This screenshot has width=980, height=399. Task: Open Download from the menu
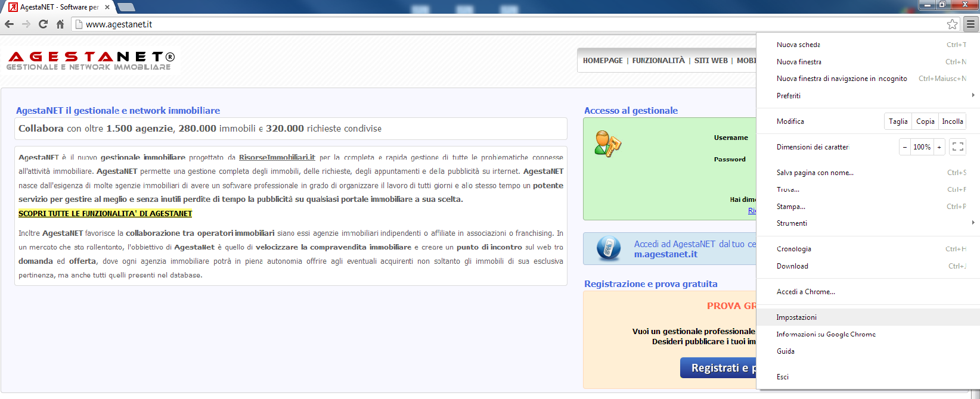point(868,266)
